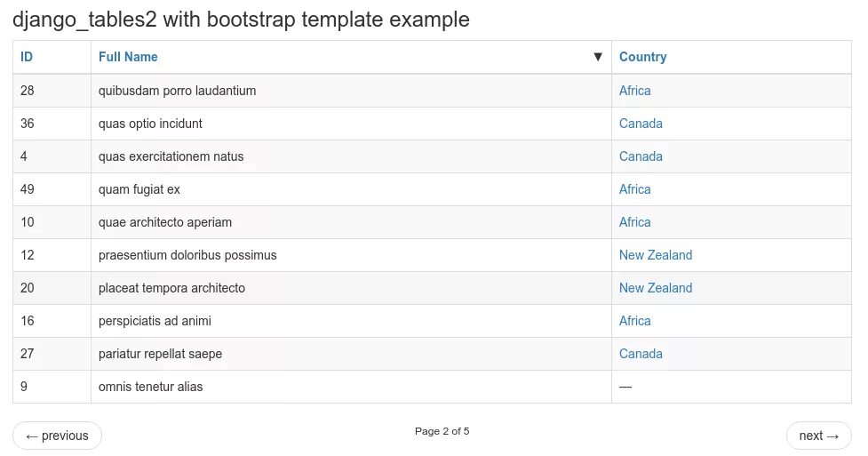Select the quibusdam porro laudantium cell
The width and height of the screenshot is (868, 456).
pos(351,91)
